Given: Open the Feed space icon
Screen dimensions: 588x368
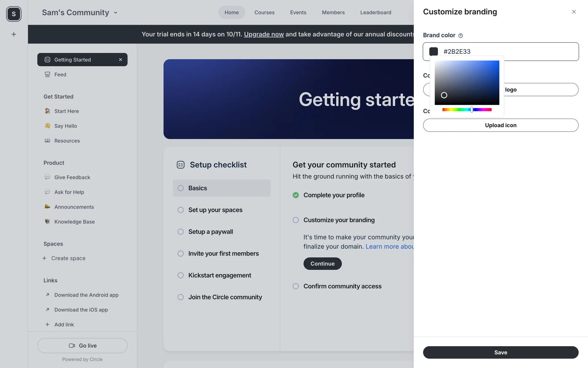Looking at the screenshot, I should pos(47,75).
